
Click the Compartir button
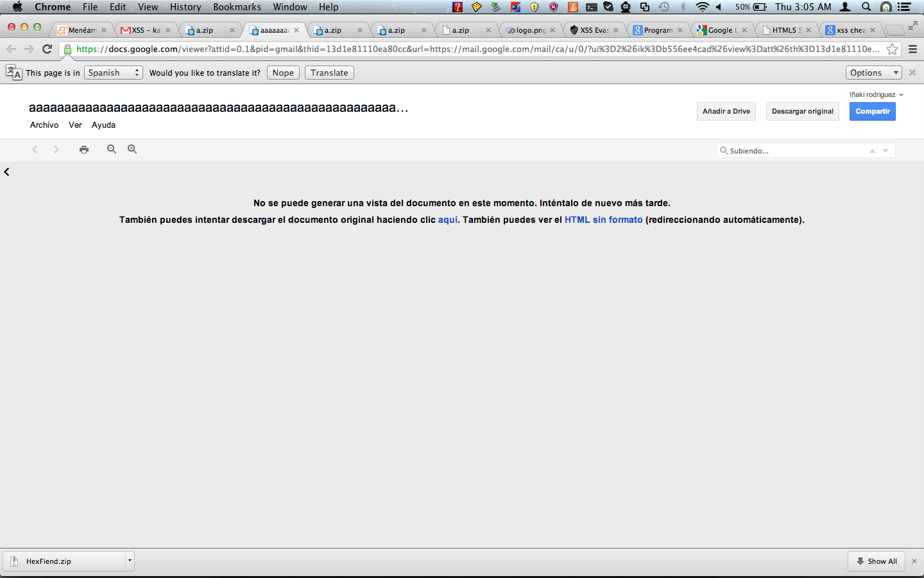pyautogui.click(x=872, y=112)
